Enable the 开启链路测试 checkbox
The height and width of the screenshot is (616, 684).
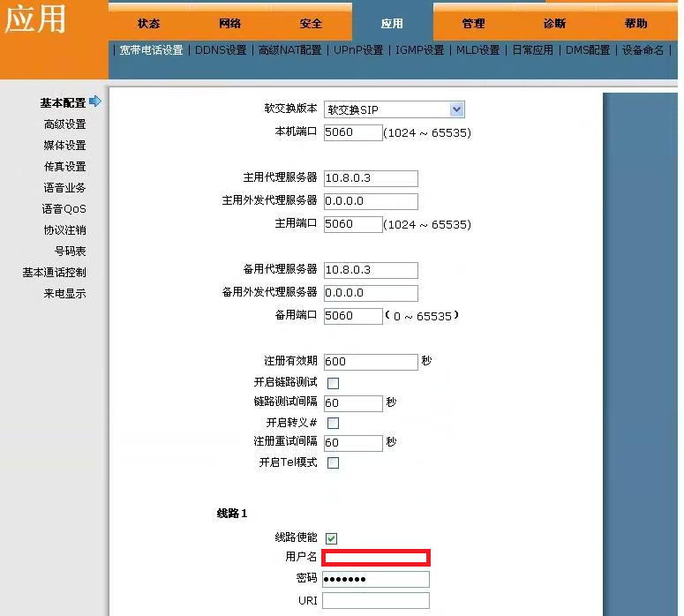(x=333, y=383)
